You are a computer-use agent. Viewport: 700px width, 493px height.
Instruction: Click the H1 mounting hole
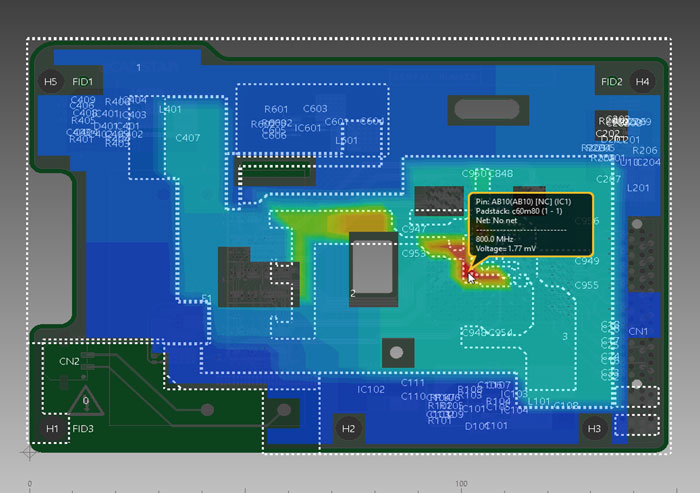(x=52, y=429)
